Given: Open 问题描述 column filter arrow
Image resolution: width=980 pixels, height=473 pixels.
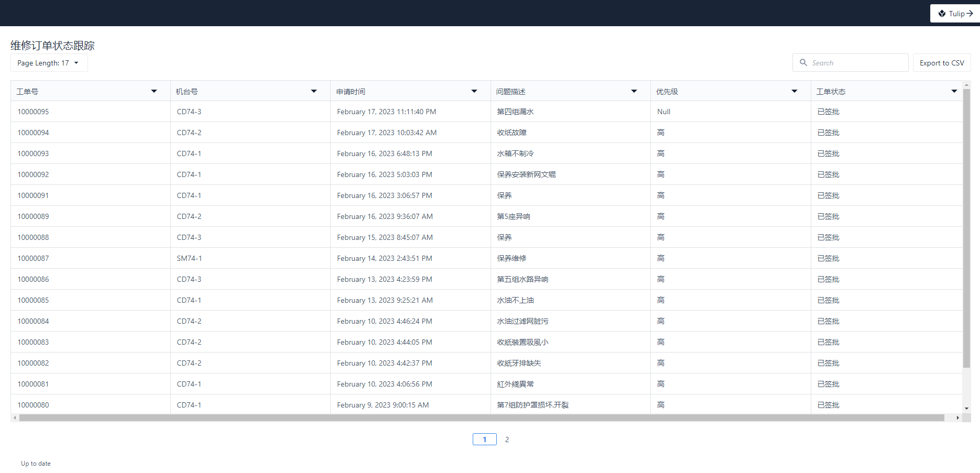Looking at the screenshot, I should point(634,91).
